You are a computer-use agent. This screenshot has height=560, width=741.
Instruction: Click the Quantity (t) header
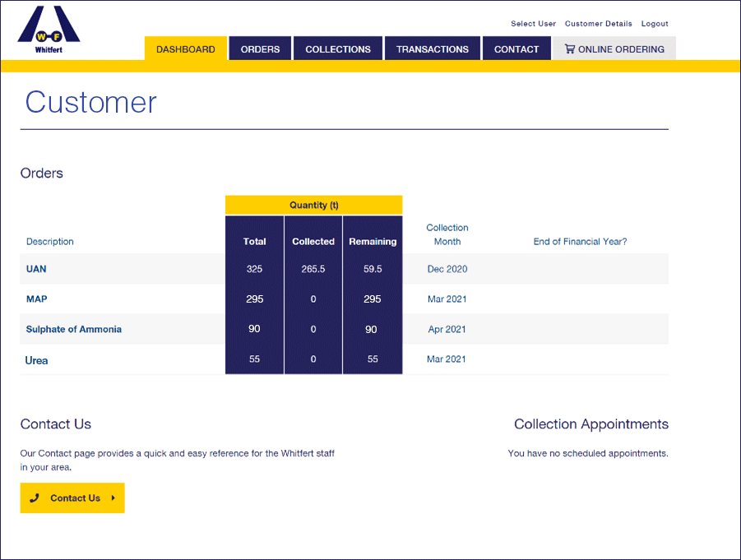pyautogui.click(x=314, y=205)
